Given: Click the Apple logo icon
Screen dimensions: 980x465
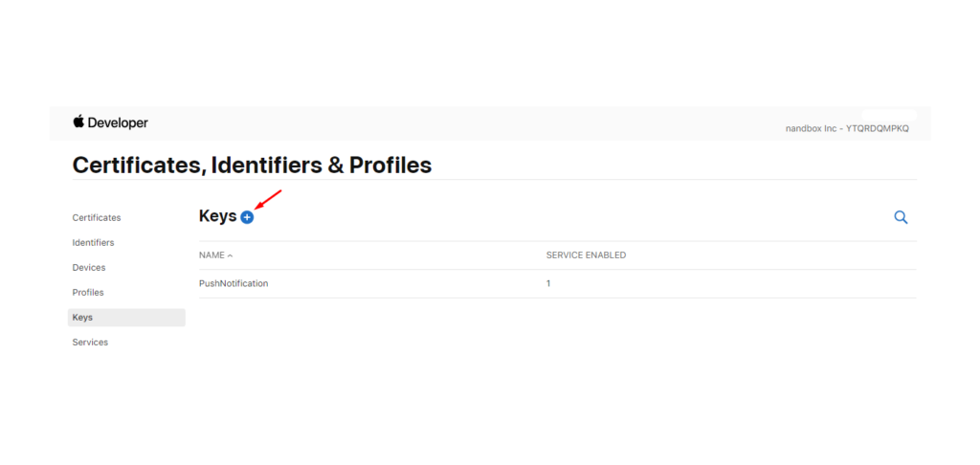Looking at the screenshot, I should [x=78, y=122].
